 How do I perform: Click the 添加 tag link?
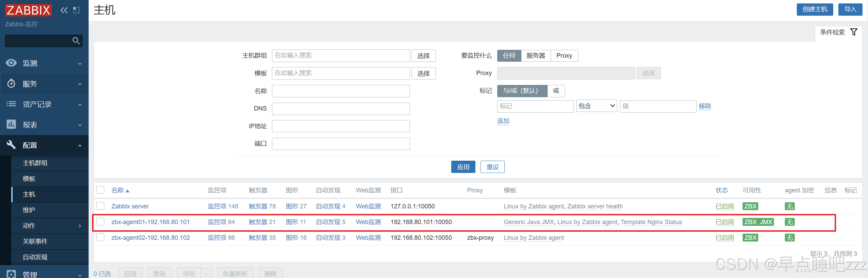503,121
